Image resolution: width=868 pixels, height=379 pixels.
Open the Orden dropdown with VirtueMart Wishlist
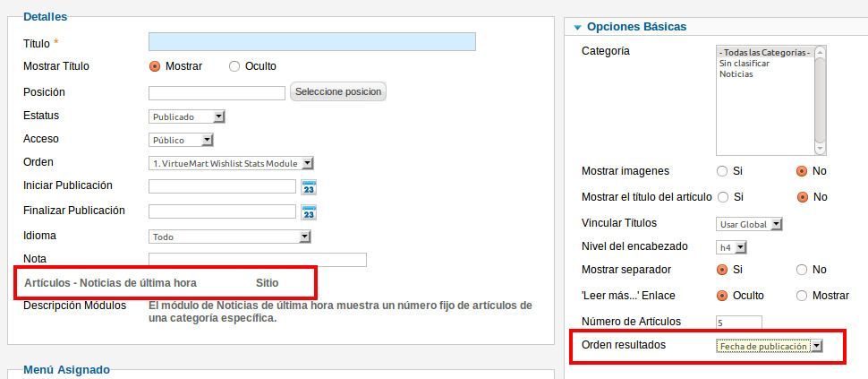232,163
